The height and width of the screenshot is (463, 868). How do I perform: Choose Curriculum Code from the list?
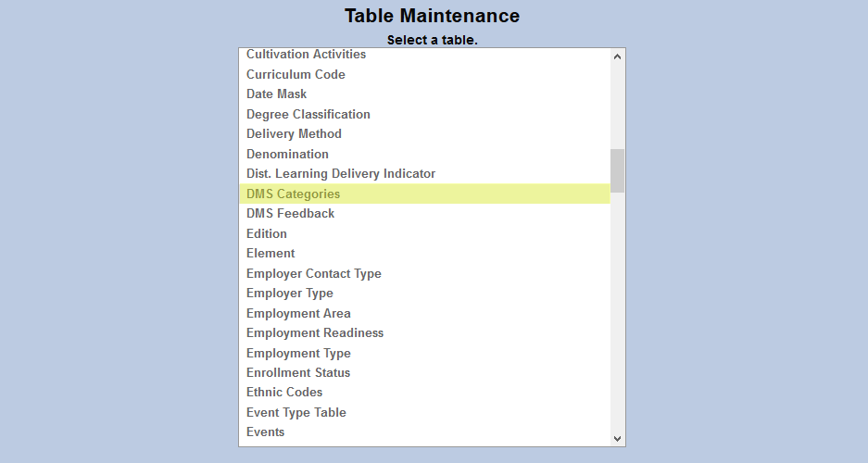[x=296, y=75]
